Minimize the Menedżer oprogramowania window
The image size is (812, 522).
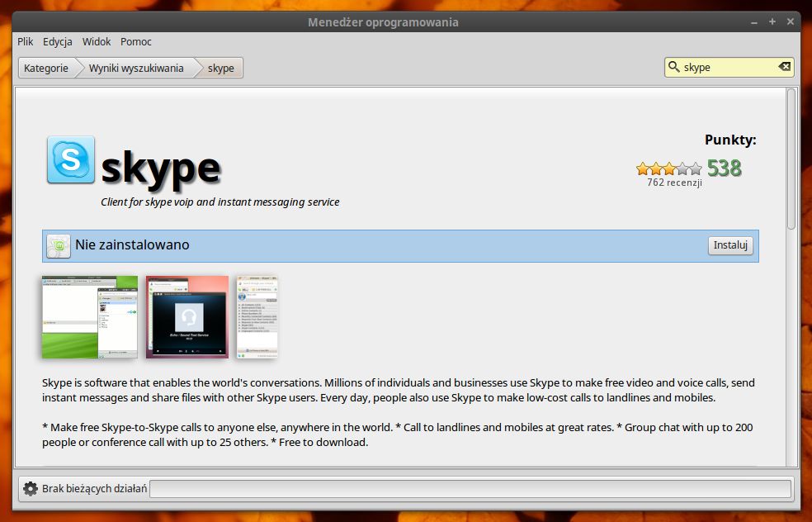754,22
